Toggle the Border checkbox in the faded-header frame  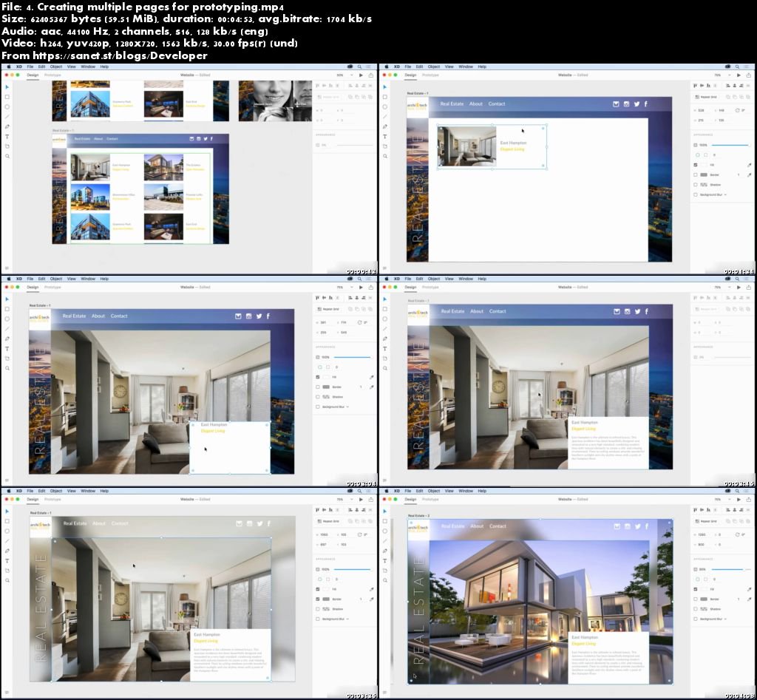tap(318, 599)
